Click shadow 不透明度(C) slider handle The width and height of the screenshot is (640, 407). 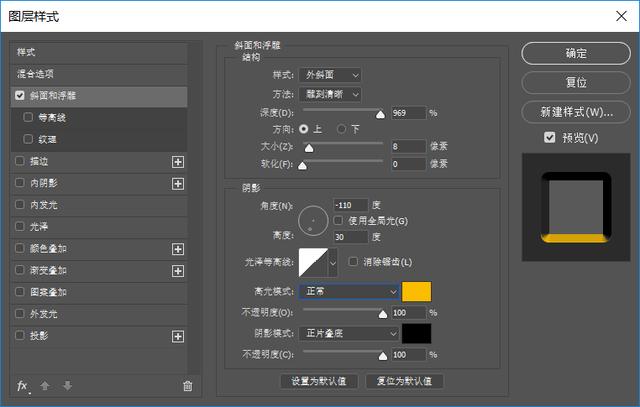pyautogui.click(x=383, y=356)
